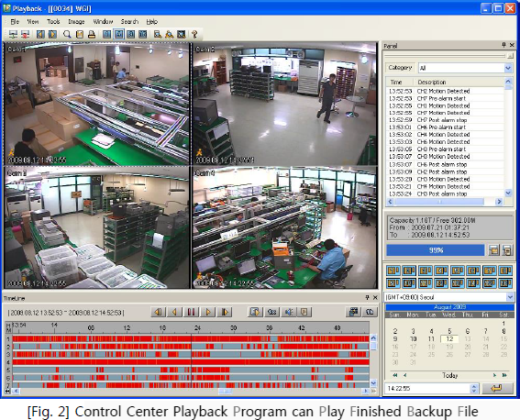Image resolution: width=520 pixels, height=420 pixels.
Task: Open the Window menu
Action: coord(103,21)
